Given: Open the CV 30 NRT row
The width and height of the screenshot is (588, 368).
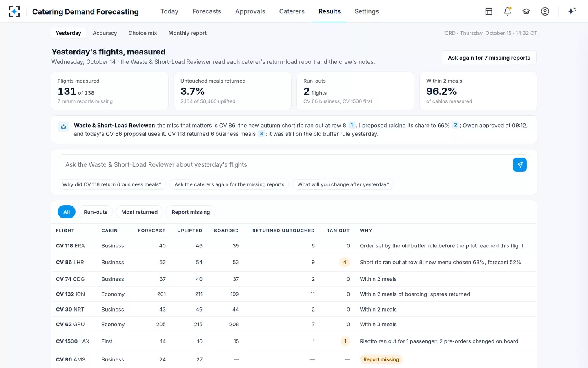Looking at the screenshot, I should pos(294,310).
